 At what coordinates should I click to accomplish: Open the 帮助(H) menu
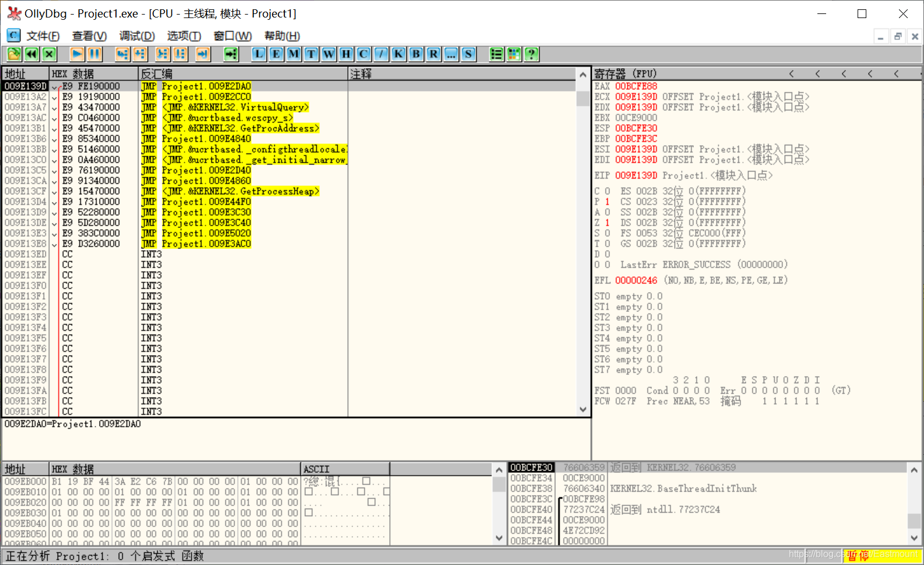coord(282,36)
